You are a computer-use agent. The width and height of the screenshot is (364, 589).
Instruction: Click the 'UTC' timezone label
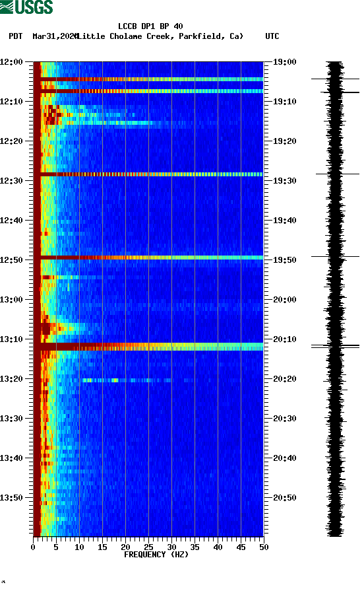[x=272, y=36]
